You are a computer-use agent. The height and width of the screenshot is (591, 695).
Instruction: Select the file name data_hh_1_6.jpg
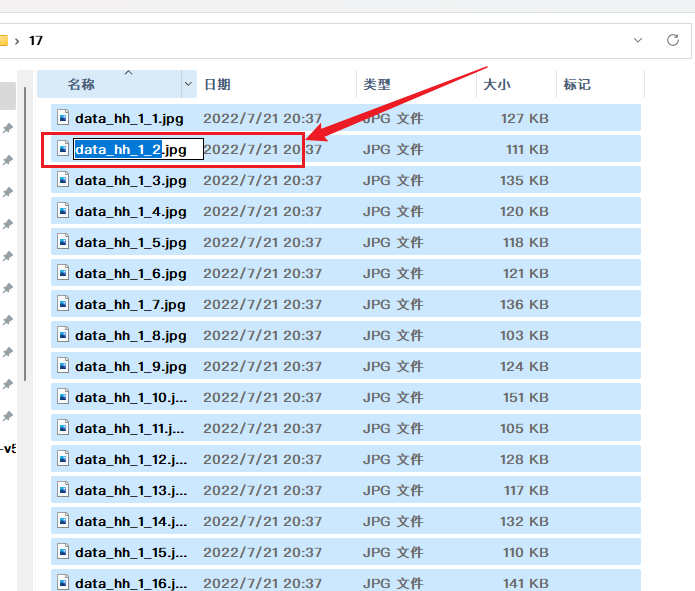(131, 274)
